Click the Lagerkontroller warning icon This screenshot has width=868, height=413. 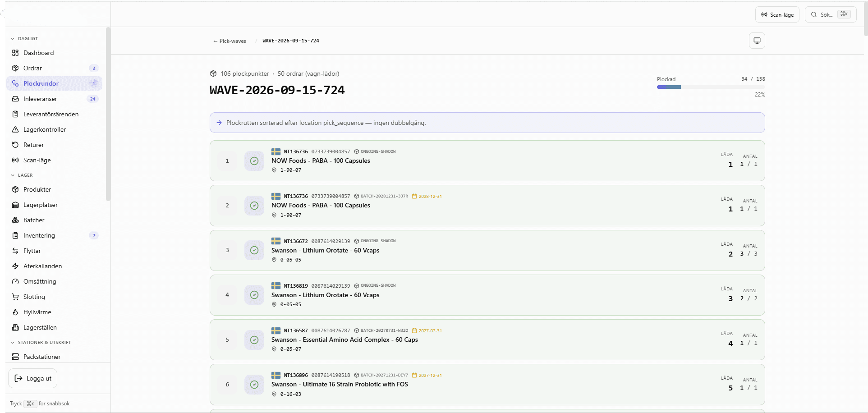(15, 129)
